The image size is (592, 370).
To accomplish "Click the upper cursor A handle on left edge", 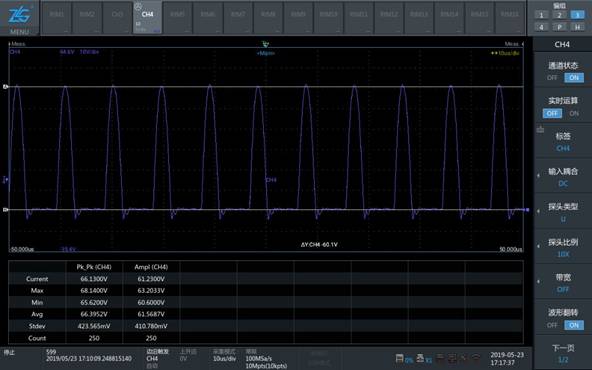I will (6, 86).
